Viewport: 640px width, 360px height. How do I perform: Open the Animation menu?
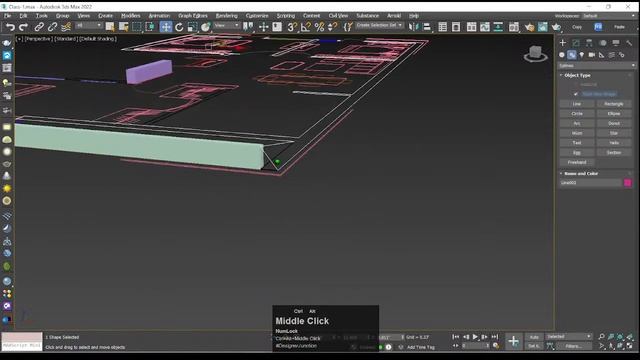159,16
